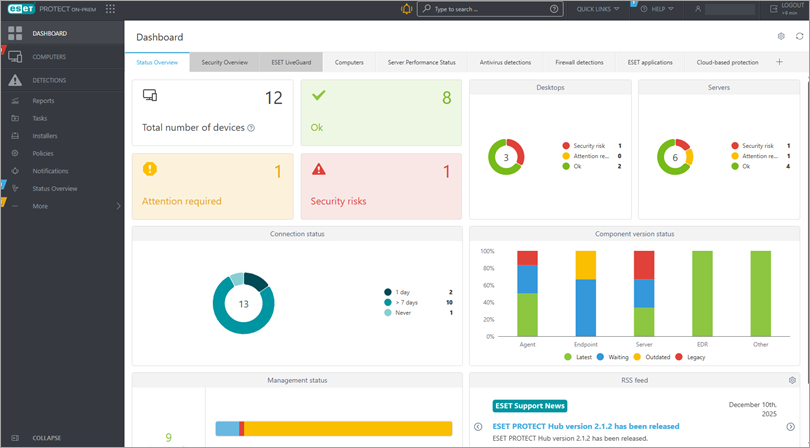
Task: Open the Detections section in sidebar
Action: 49,80
